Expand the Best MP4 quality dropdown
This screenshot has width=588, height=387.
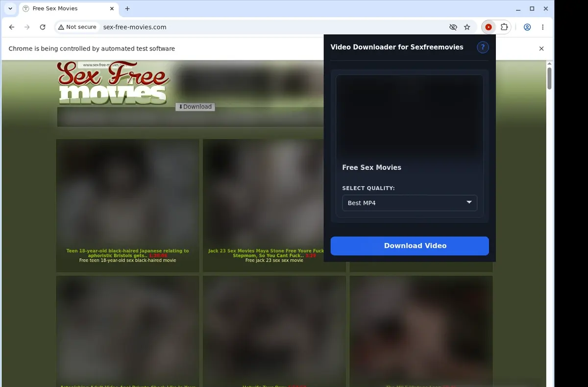[x=410, y=203]
